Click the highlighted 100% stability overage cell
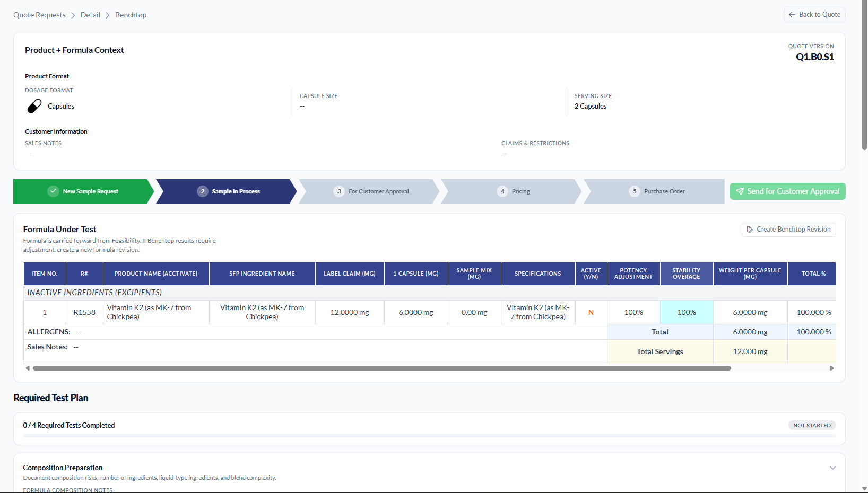The height and width of the screenshot is (493, 868). (x=687, y=312)
